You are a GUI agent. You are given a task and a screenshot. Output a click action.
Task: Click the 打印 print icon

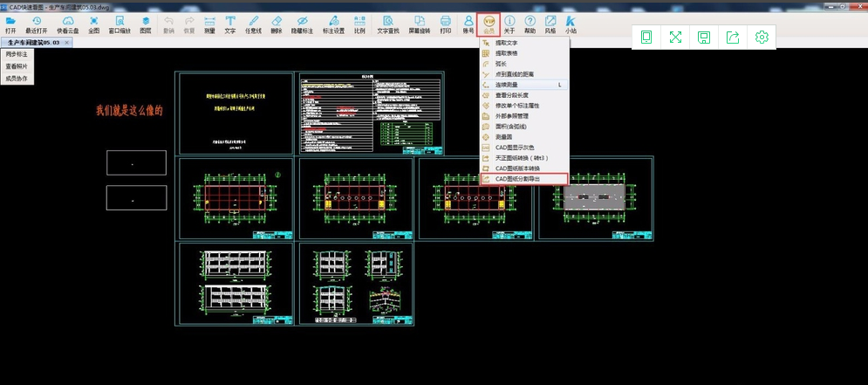[x=446, y=23]
